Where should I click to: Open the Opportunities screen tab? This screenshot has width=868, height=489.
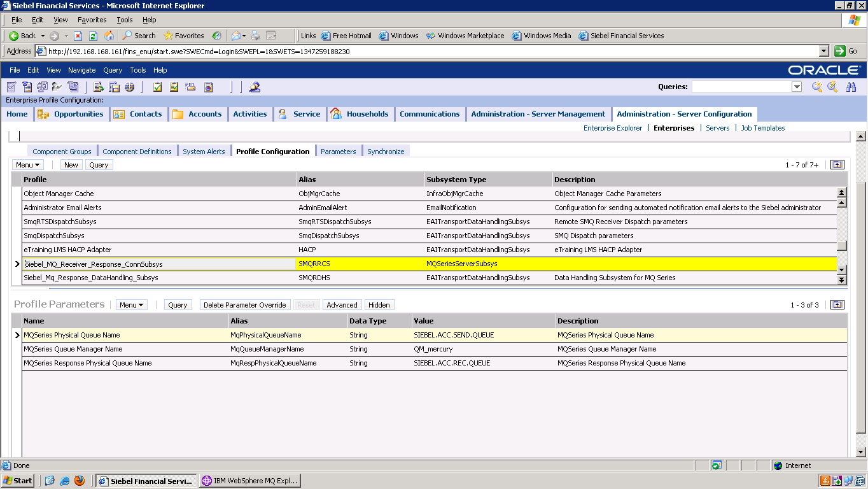tap(71, 114)
